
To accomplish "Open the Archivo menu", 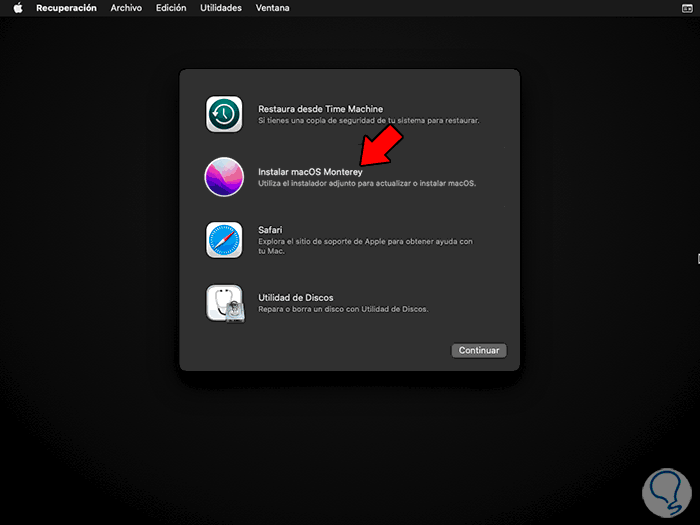I will (x=126, y=8).
